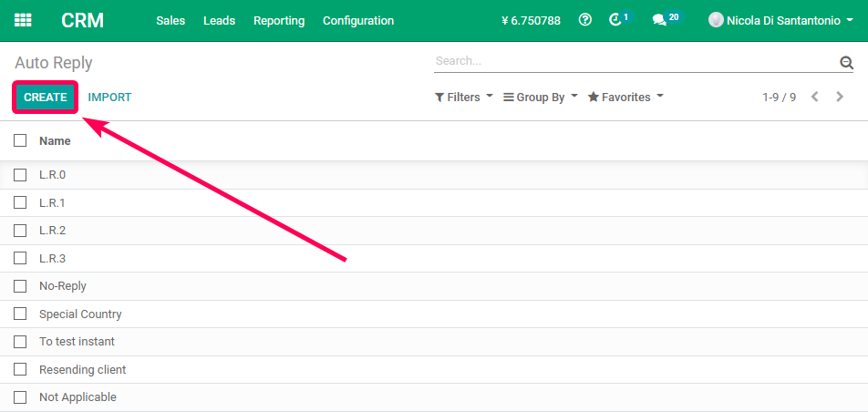Viewport: 868px width, 412px height.
Task: Open the Leads menu
Action: (x=219, y=20)
